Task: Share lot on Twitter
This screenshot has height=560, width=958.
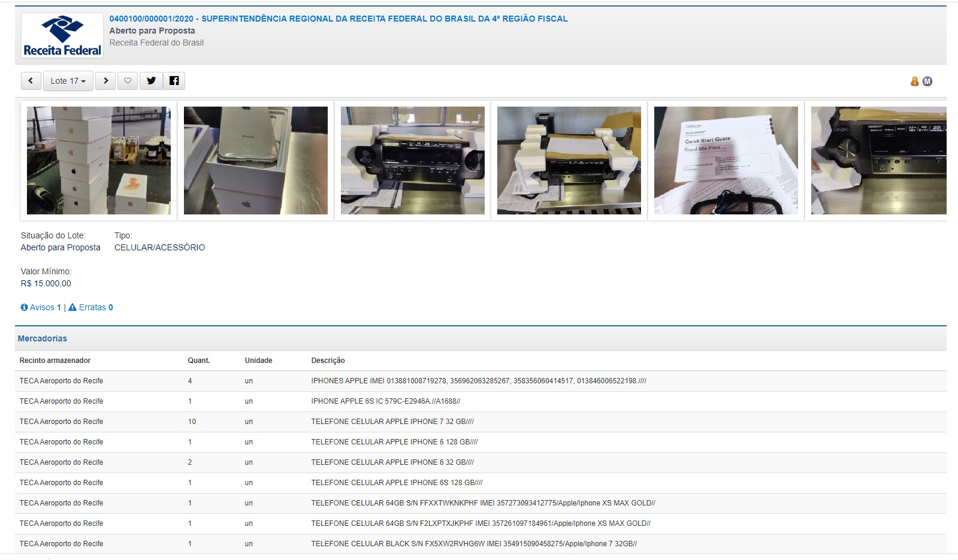Action: pyautogui.click(x=151, y=81)
